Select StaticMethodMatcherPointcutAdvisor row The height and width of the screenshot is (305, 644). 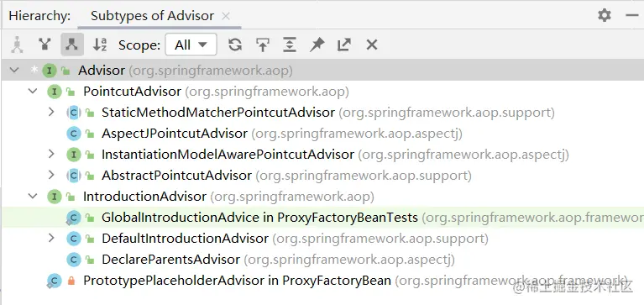click(x=322, y=113)
